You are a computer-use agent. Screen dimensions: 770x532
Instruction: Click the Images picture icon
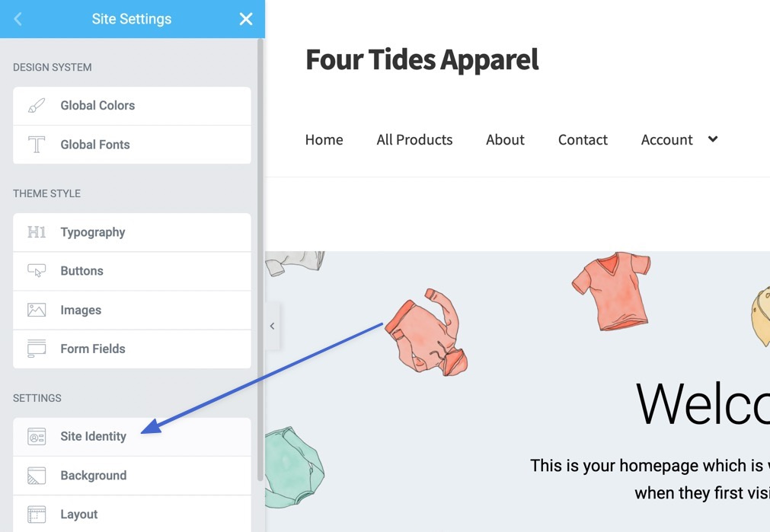tap(37, 310)
